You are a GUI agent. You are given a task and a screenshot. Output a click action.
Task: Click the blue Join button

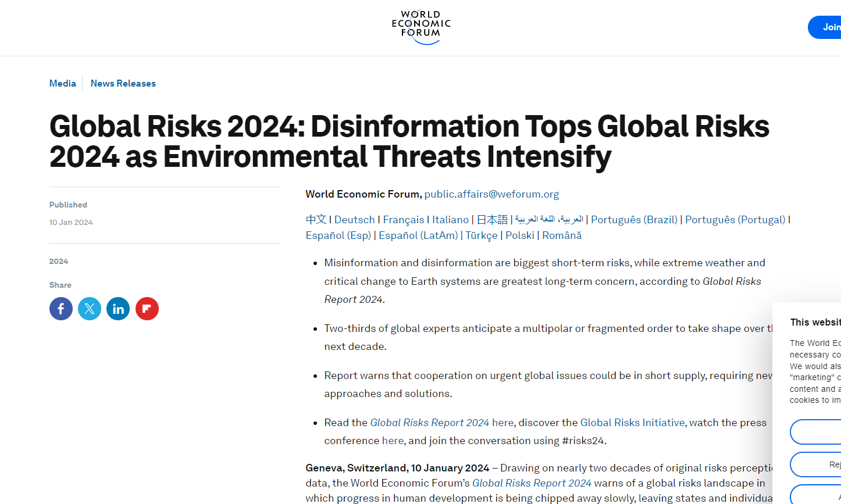coord(825,27)
